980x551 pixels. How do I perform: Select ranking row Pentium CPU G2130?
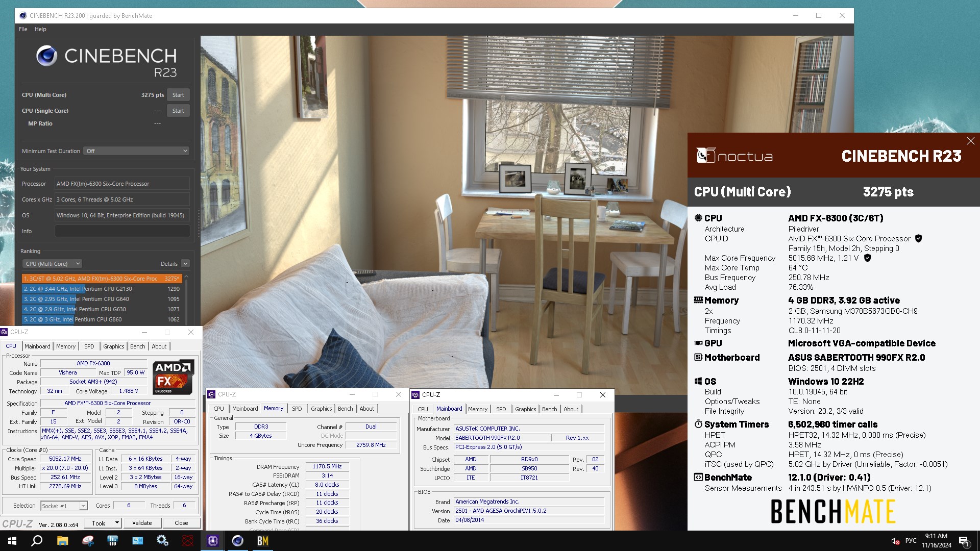[102, 289]
